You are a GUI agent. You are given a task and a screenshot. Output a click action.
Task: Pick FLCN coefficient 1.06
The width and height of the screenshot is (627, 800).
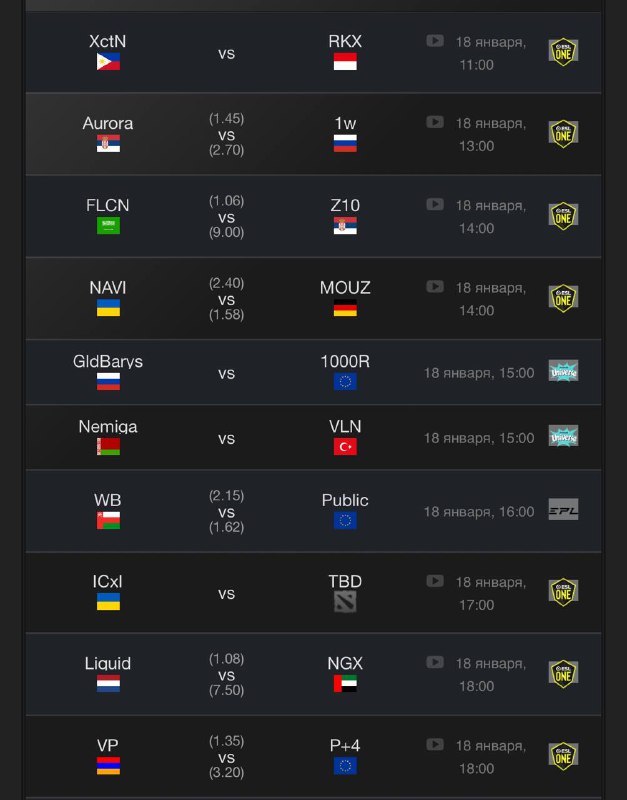(x=226, y=201)
